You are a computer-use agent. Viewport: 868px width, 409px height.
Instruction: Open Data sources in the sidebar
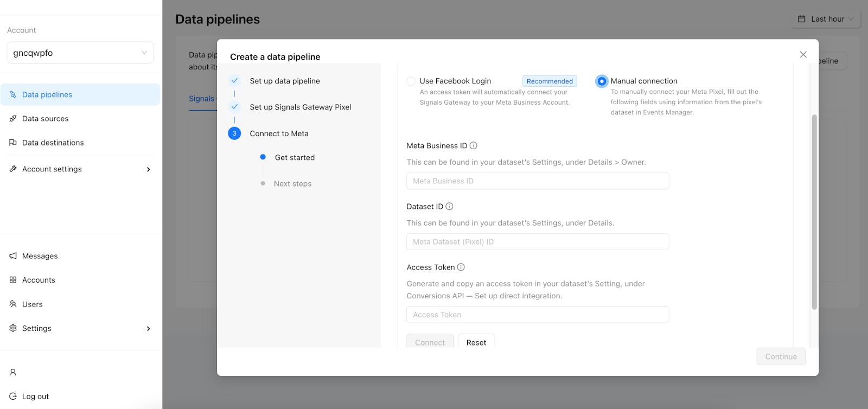coord(80,118)
